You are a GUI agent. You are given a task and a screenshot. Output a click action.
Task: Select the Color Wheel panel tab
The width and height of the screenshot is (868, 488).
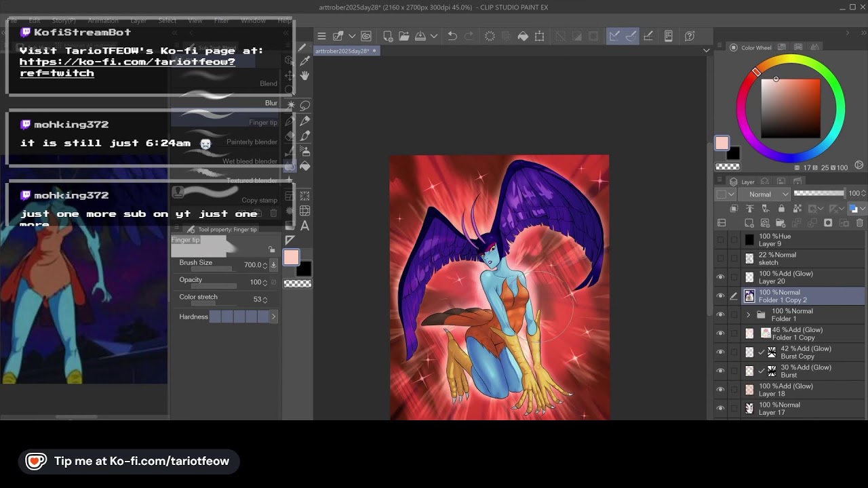coord(751,47)
